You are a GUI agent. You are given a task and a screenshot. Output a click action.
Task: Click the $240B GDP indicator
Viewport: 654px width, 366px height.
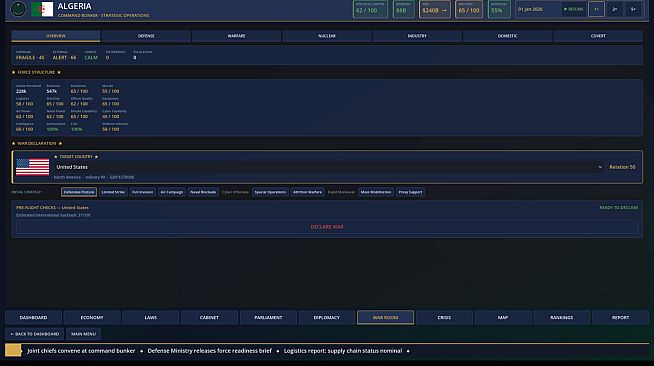click(435, 9)
